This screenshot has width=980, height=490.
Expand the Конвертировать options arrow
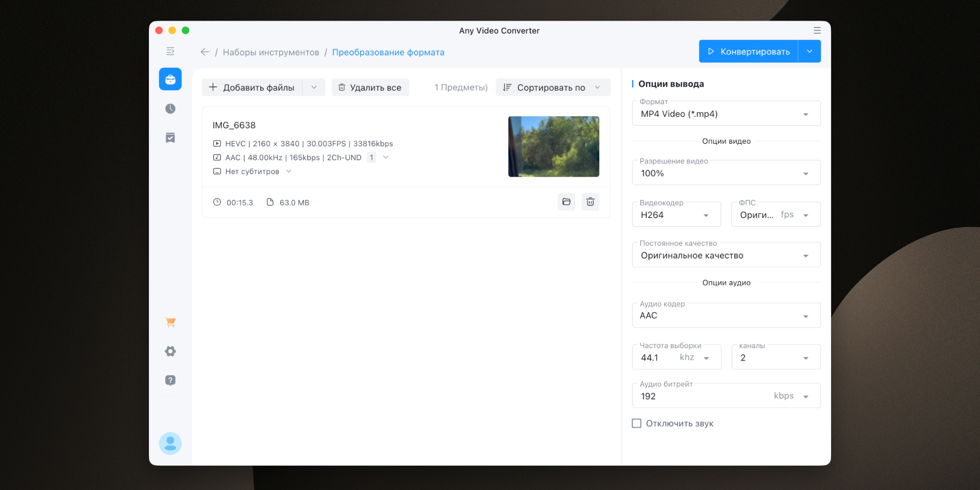[x=809, y=51]
